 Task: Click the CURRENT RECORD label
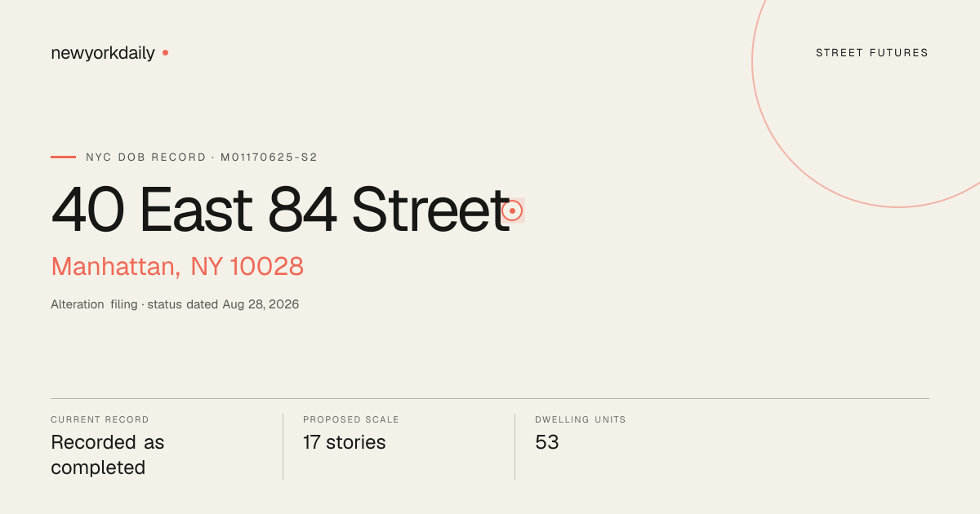tap(100, 419)
